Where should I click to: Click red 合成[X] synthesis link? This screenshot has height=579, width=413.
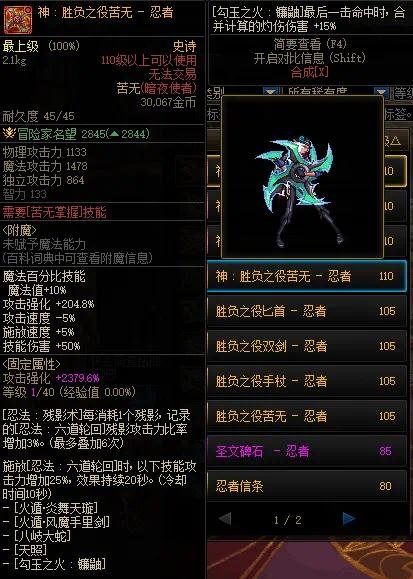(310, 72)
